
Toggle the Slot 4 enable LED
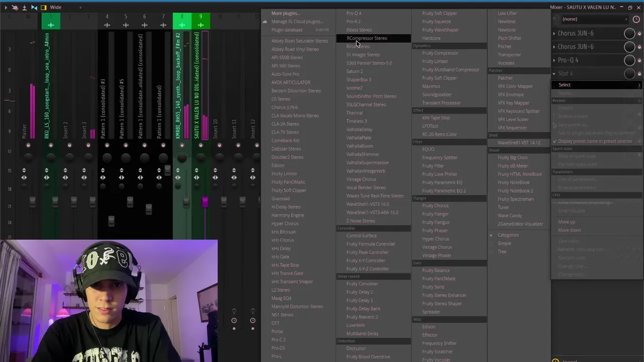(639, 74)
